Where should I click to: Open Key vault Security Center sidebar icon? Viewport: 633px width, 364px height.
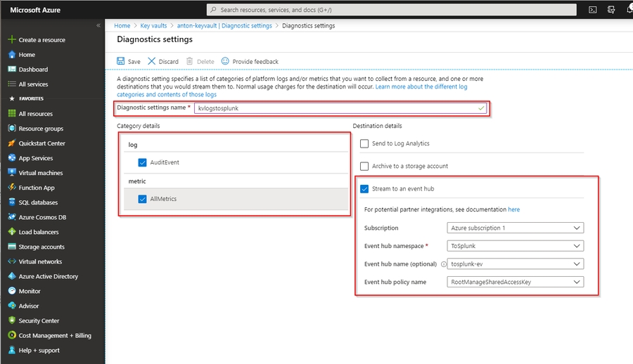click(12, 320)
